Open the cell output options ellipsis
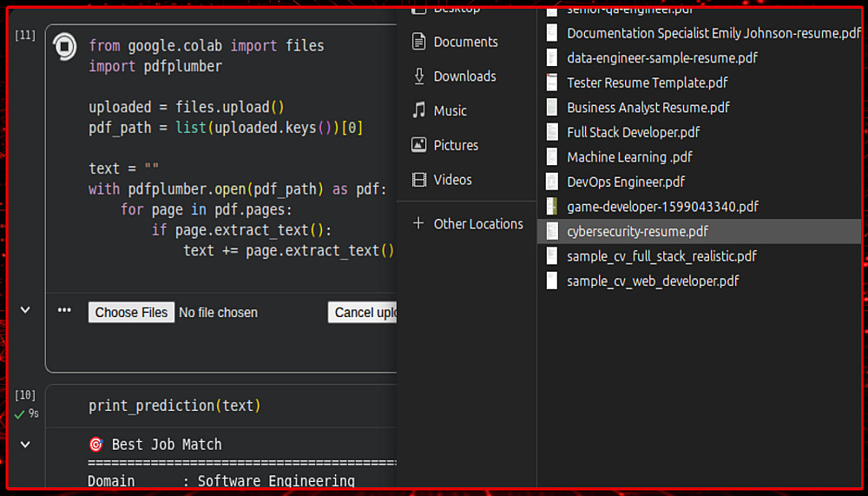The width and height of the screenshot is (868, 496). point(64,310)
